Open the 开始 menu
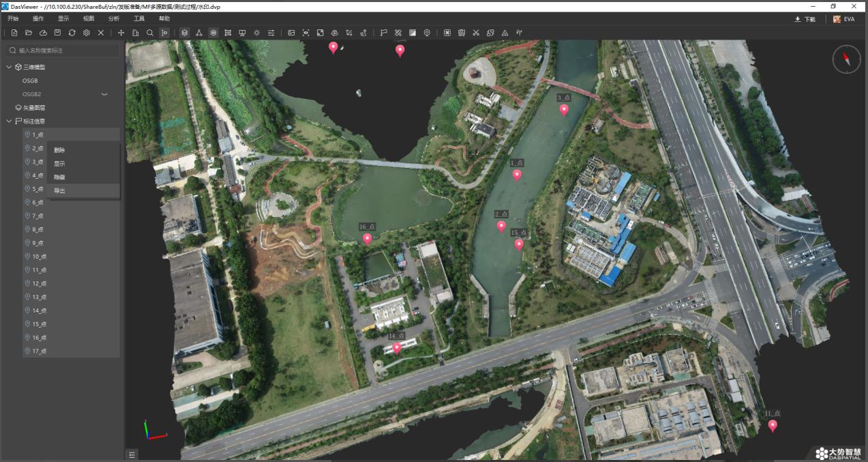The width and height of the screenshot is (868, 462). [13, 18]
